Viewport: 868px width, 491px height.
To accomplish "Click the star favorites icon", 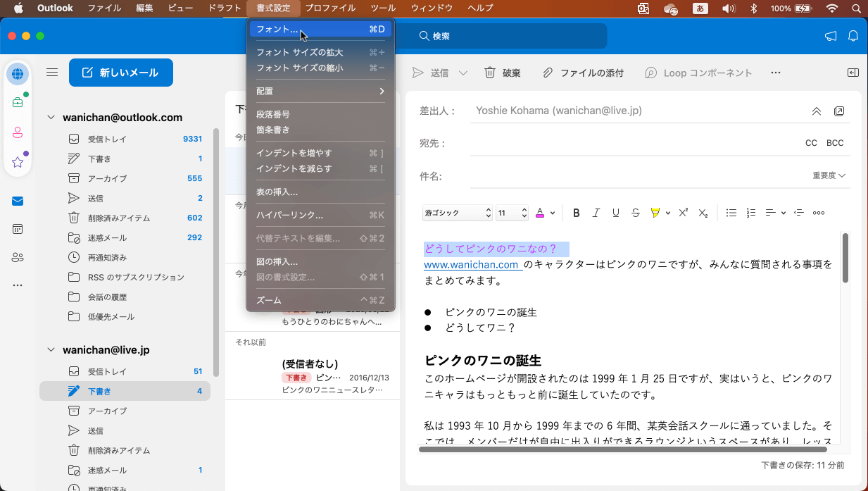I will [x=18, y=162].
